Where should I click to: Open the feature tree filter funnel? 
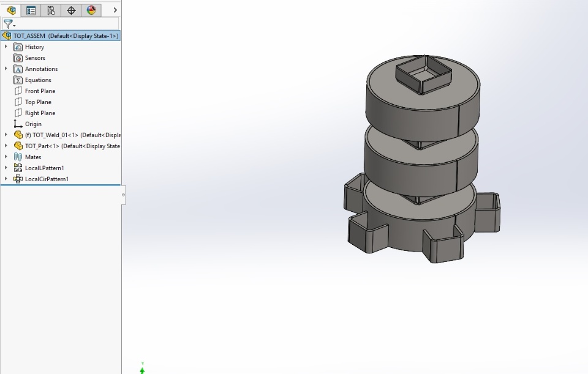(9, 24)
